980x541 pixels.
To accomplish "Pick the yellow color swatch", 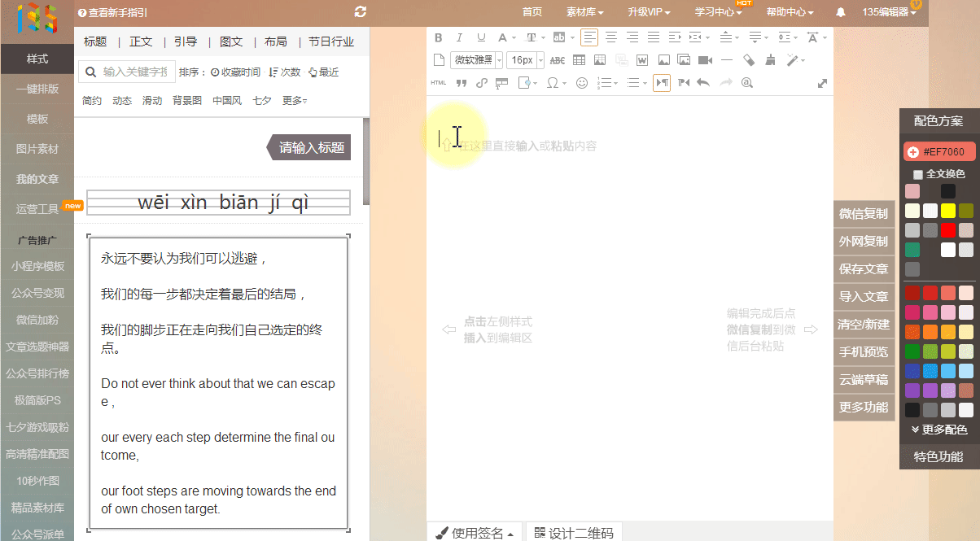I will (x=947, y=210).
